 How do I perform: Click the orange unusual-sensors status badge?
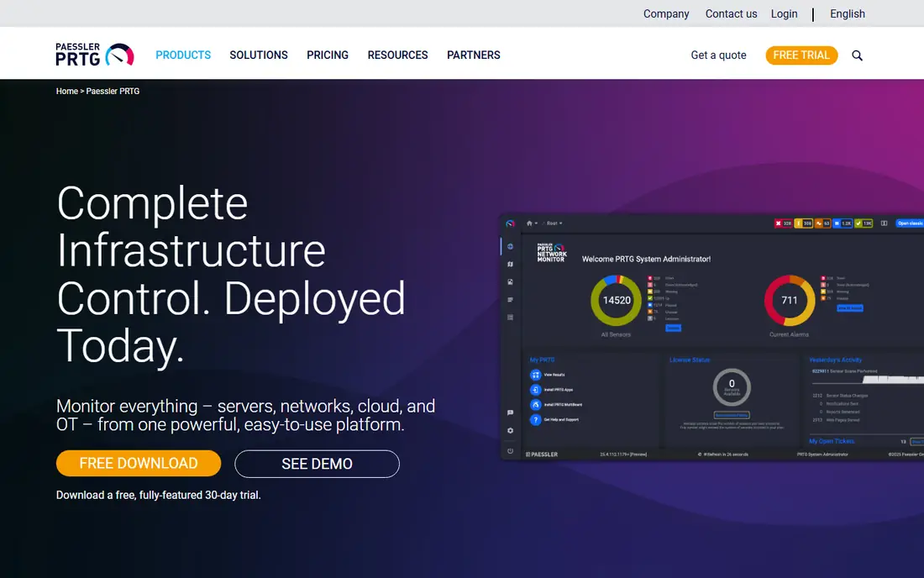823,223
